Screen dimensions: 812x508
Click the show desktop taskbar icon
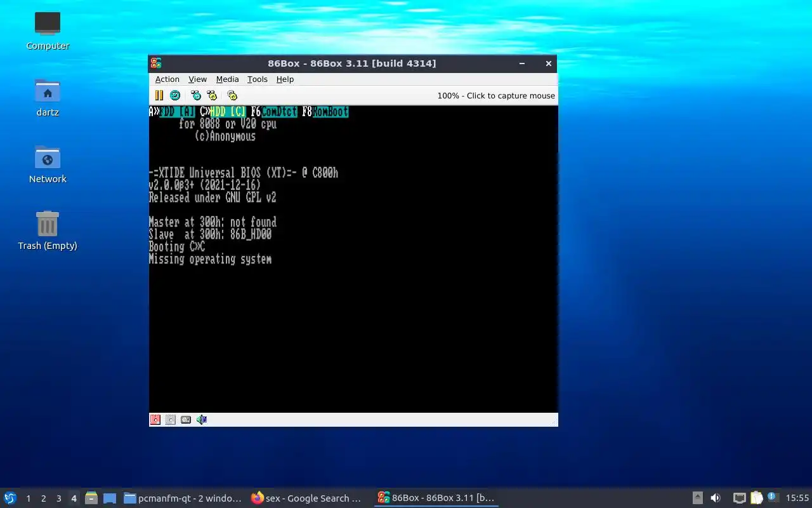[110, 498]
